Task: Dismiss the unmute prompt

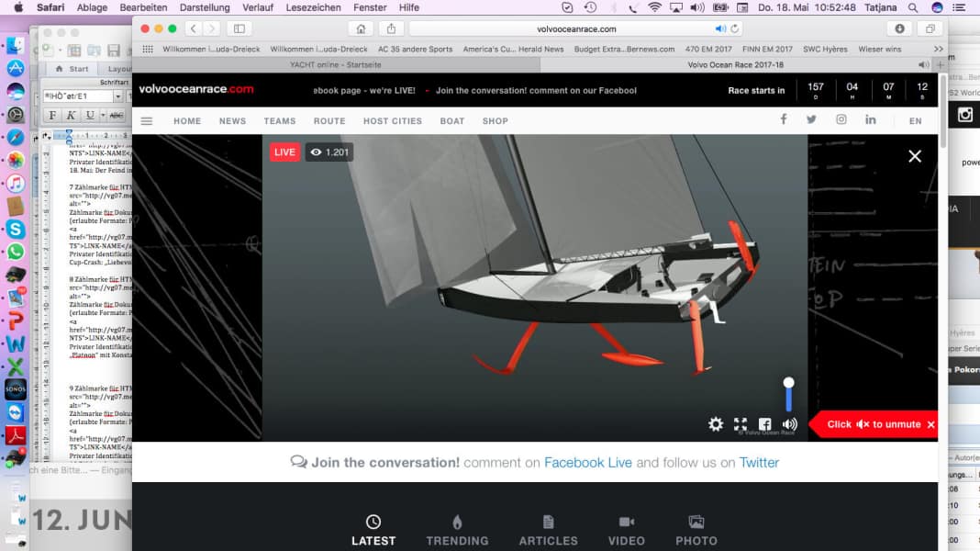Action: (930, 424)
